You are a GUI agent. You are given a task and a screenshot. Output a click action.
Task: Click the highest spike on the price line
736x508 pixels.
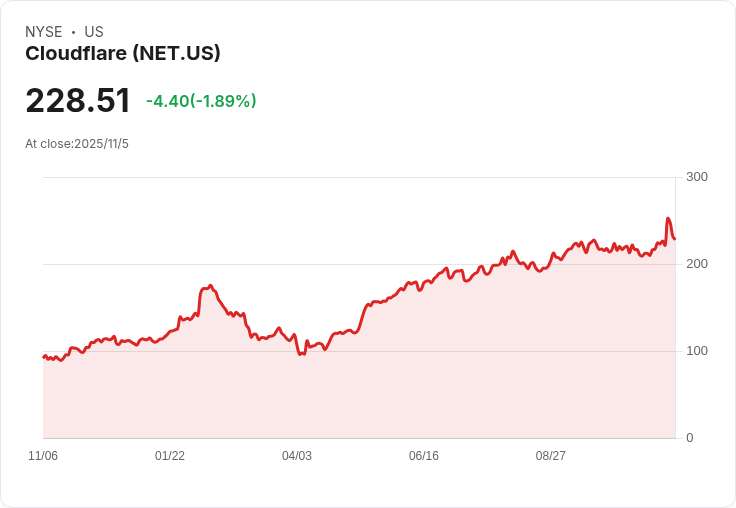(x=668, y=219)
